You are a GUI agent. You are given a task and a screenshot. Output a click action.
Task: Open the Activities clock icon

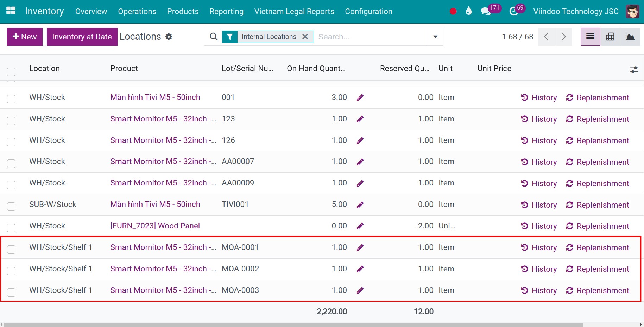(x=513, y=11)
